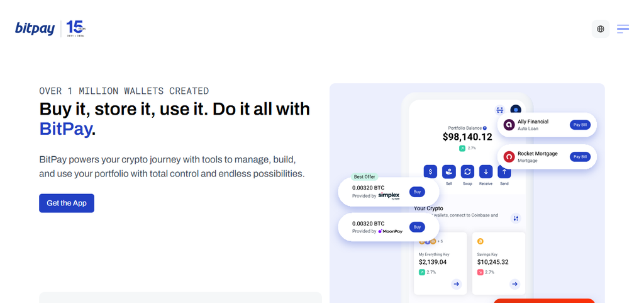Click the Ally Financial logo icon

click(x=509, y=125)
